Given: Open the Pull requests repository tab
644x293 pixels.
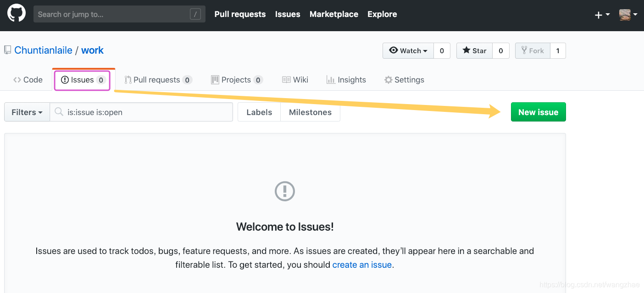Looking at the screenshot, I should tap(158, 80).
